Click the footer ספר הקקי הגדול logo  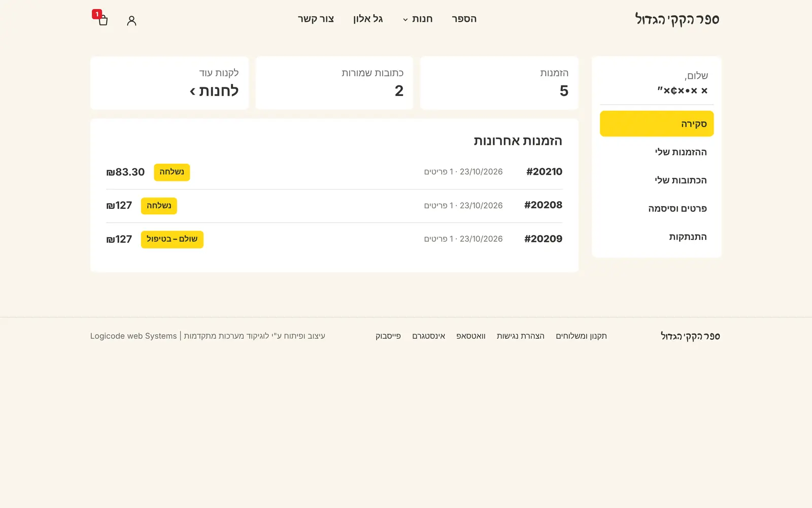(690, 336)
